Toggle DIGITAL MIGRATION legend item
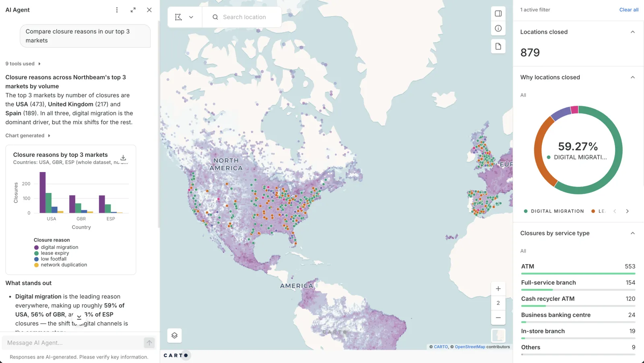 [554, 211]
